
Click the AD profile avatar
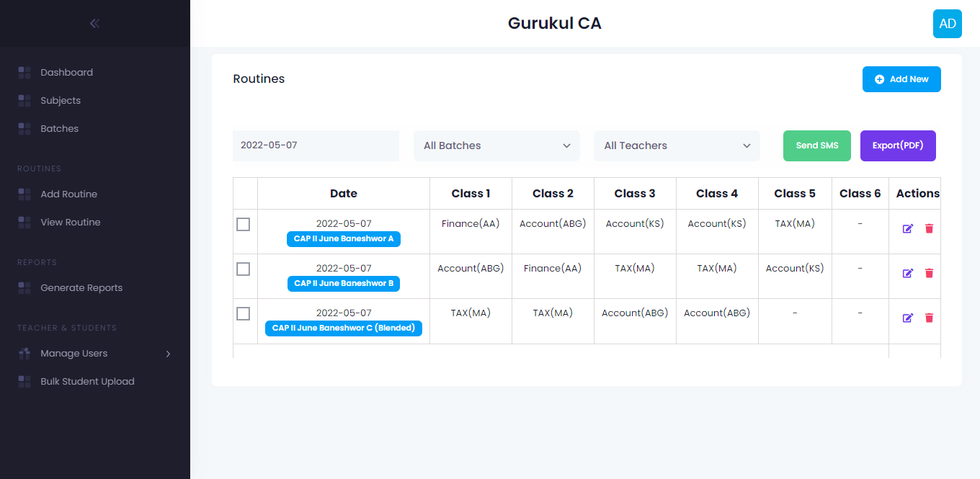[947, 23]
